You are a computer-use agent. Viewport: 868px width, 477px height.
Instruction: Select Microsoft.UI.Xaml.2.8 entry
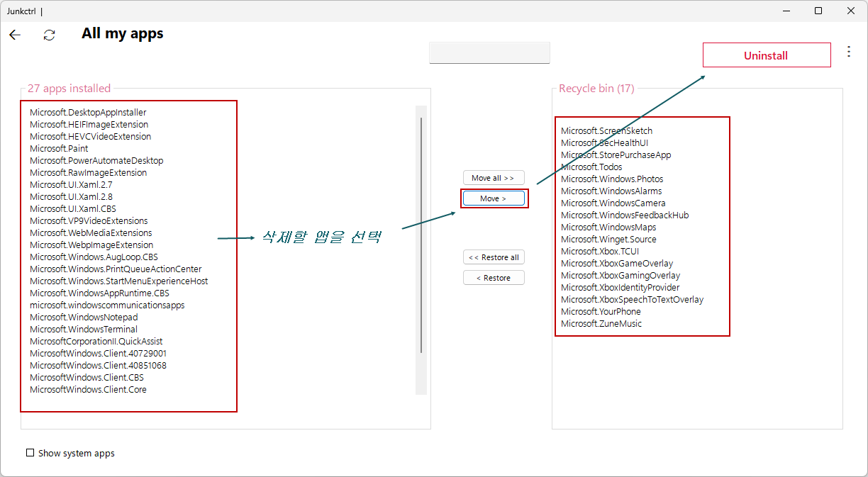pyautogui.click(x=71, y=197)
